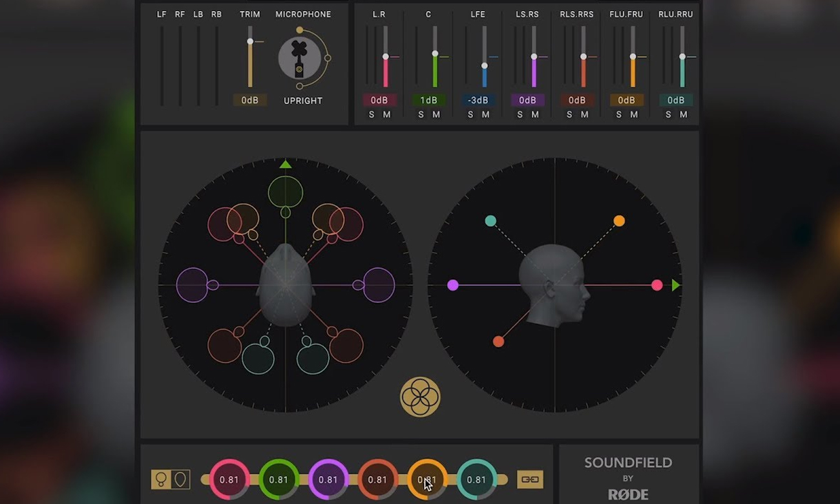Select the polar pattern view icon

tap(171, 479)
